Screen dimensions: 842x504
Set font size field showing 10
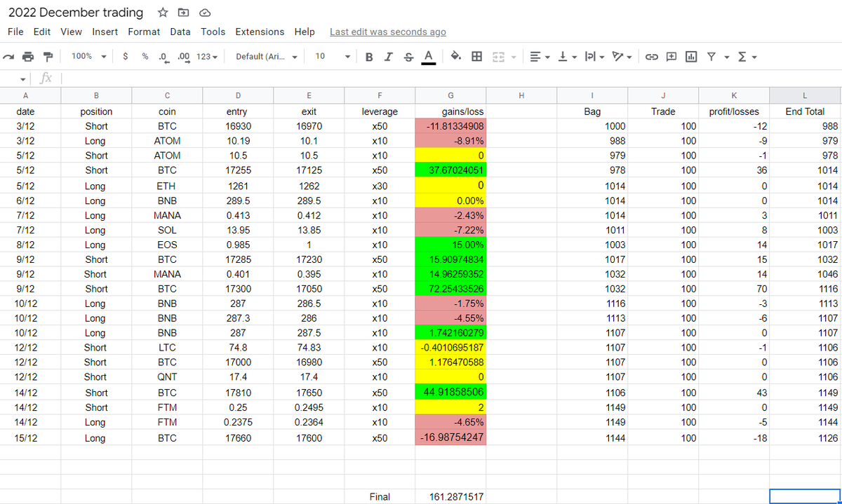pyautogui.click(x=320, y=56)
